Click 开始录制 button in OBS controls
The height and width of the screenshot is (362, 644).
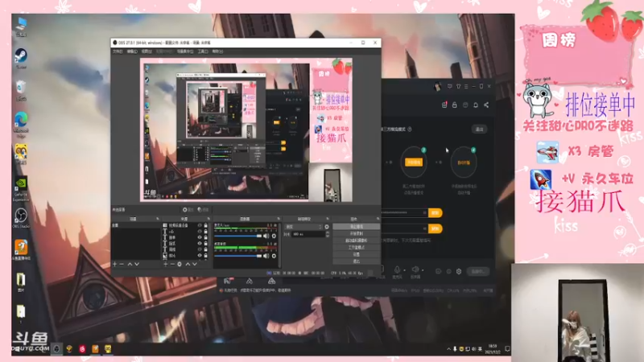point(357,233)
